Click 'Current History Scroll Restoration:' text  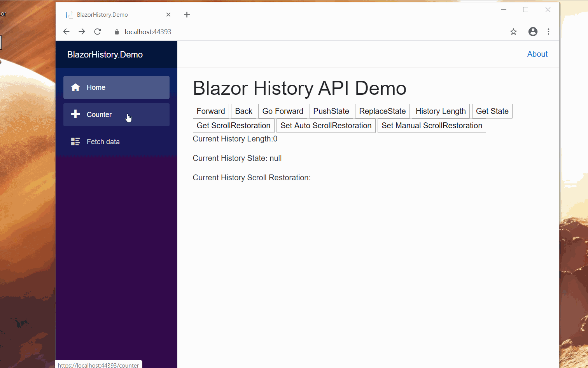click(252, 178)
